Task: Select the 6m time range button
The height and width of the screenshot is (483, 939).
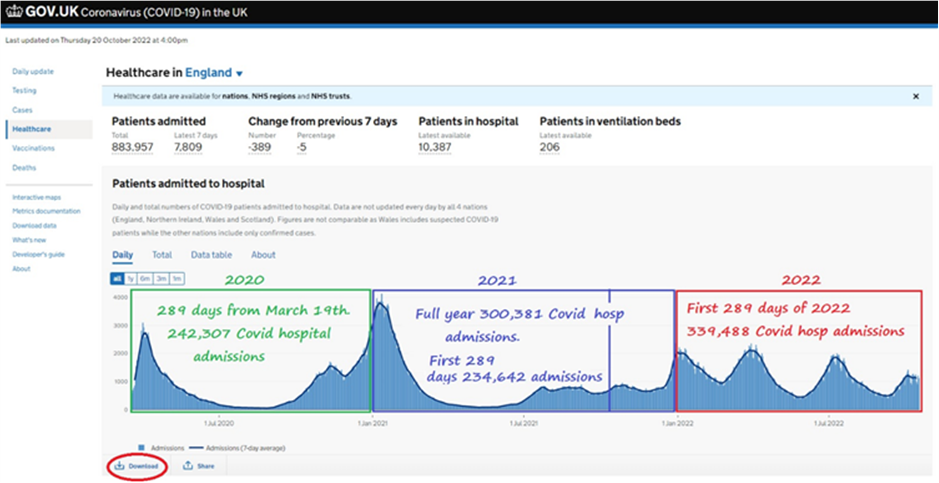Action: 146,278
